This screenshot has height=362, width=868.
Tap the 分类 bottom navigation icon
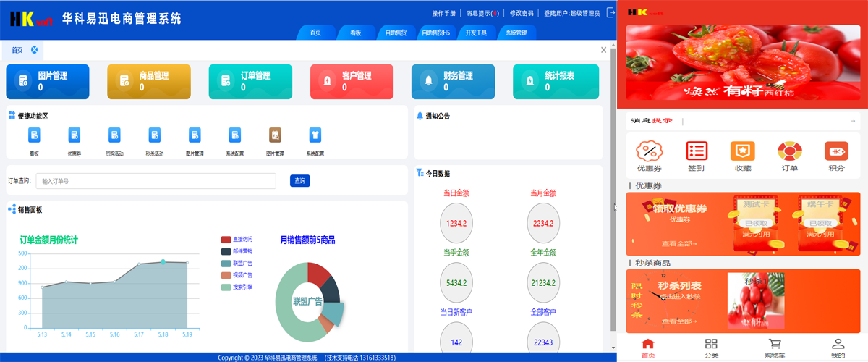click(x=711, y=348)
